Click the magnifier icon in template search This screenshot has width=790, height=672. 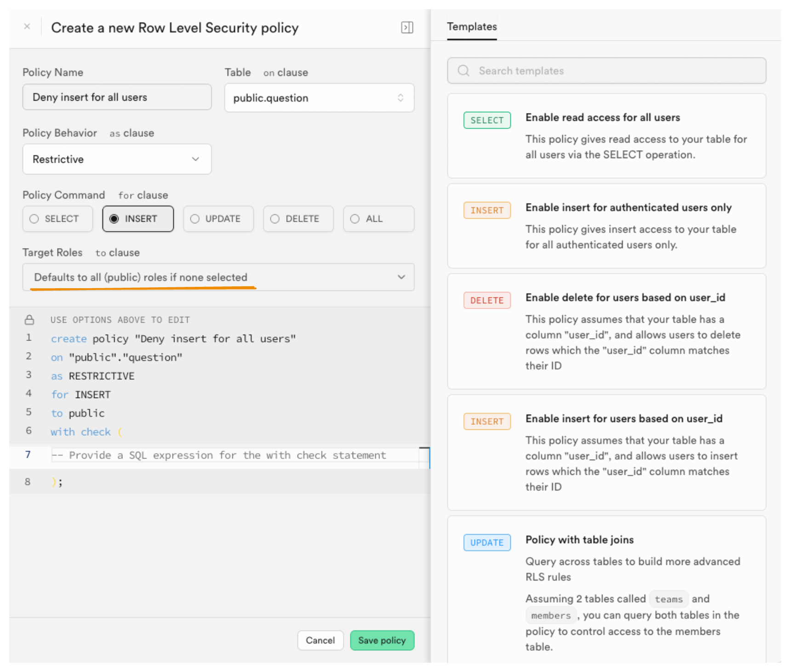pyautogui.click(x=464, y=71)
